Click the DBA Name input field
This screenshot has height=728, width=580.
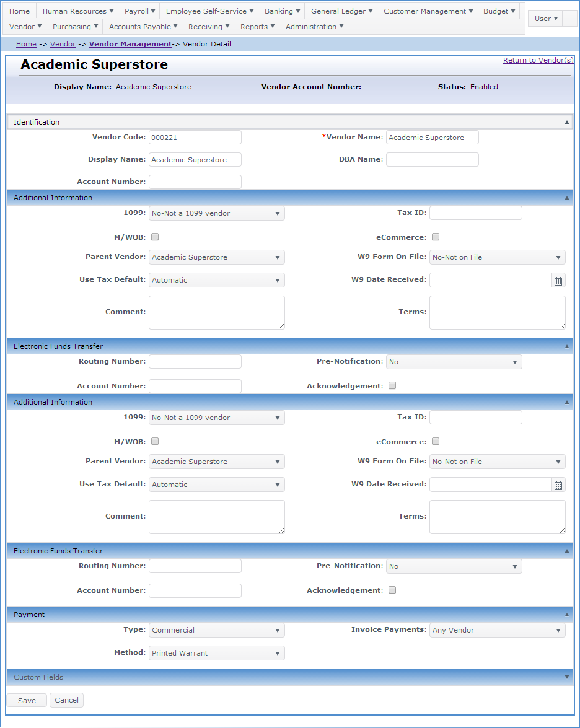[x=432, y=160]
